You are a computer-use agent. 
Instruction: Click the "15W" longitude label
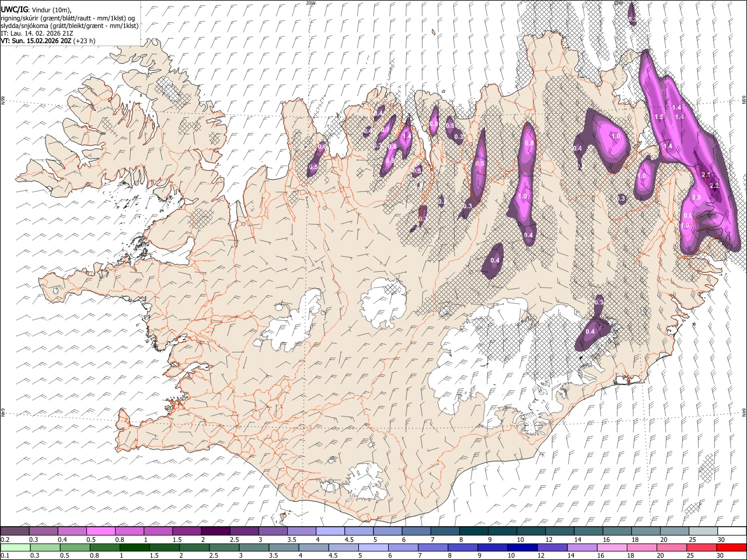pyautogui.click(x=617, y=3)
